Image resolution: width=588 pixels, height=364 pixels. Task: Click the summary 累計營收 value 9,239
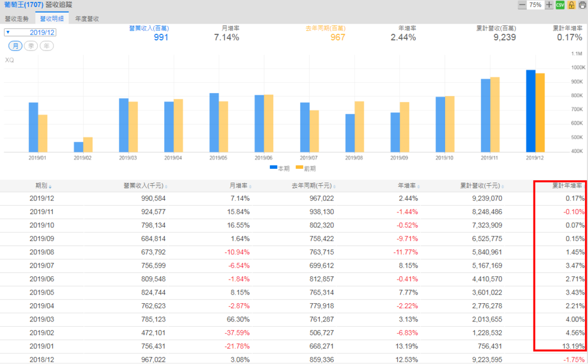pyautogui.click(x=504, y=37)
